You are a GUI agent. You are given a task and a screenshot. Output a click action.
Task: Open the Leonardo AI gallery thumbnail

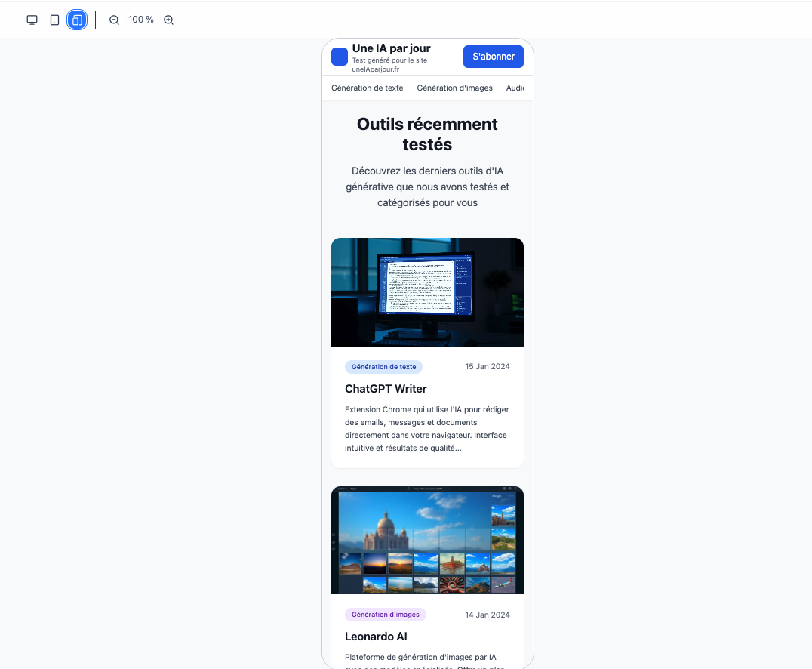[427, 540]
